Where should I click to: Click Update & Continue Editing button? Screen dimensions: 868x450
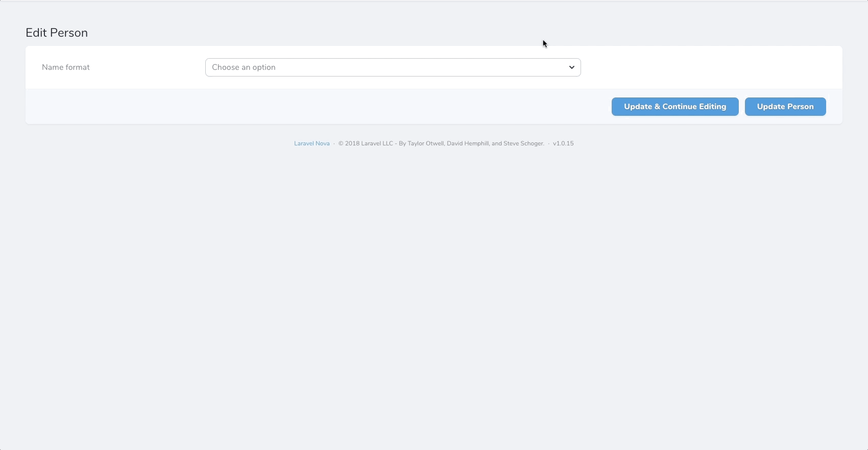(x=675, y=107)
